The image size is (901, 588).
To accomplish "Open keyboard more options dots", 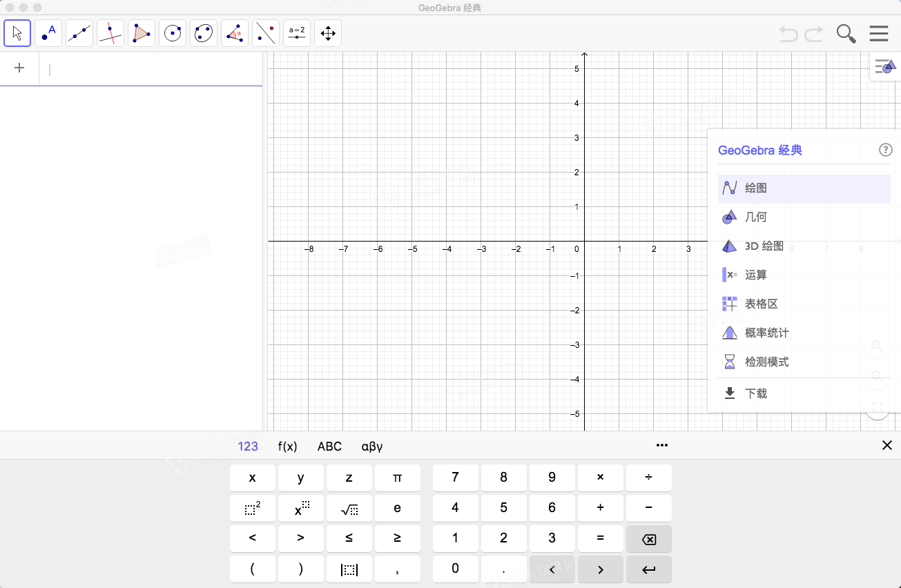I will [x=662, y=445].
